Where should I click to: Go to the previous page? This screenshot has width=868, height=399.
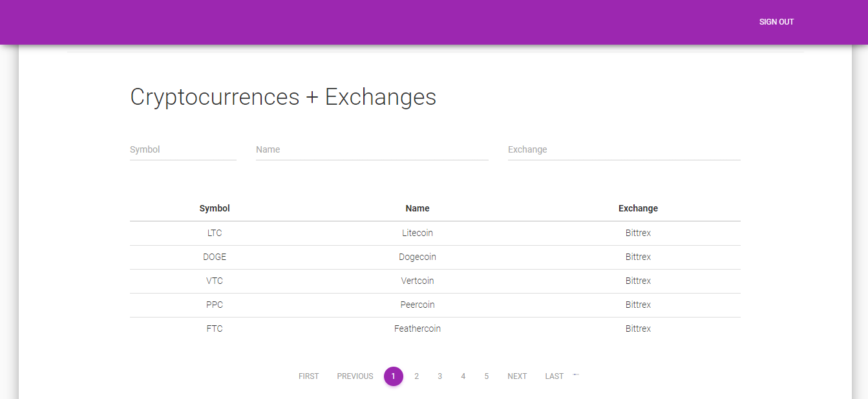[355, 376]
